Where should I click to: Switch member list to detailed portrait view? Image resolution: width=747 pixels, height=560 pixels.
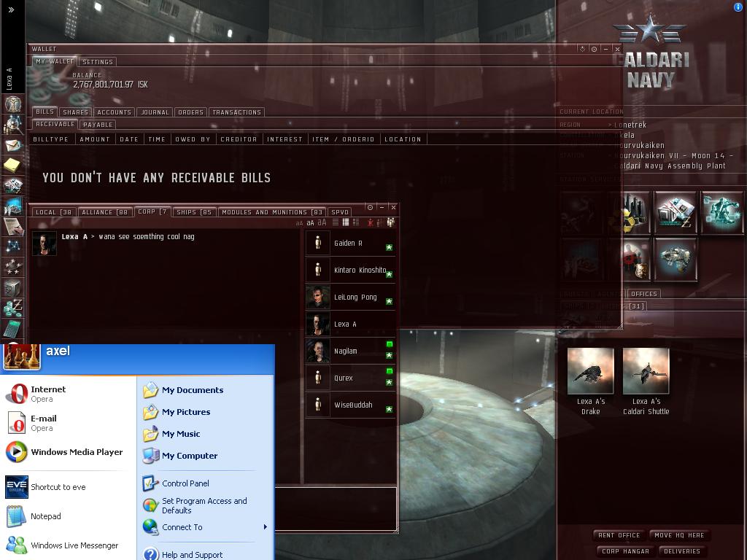(356, 222)
